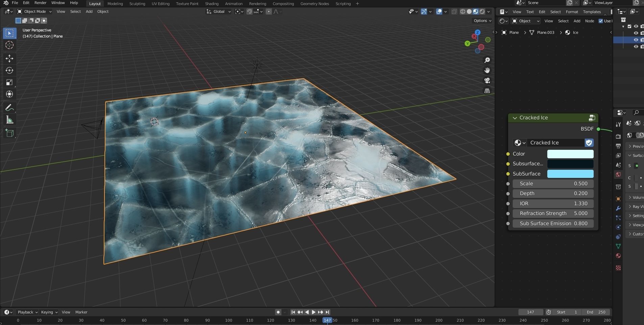Click the Z axis on navigation gizmo
Screen dimensions: 644x325
click(477, 32)
